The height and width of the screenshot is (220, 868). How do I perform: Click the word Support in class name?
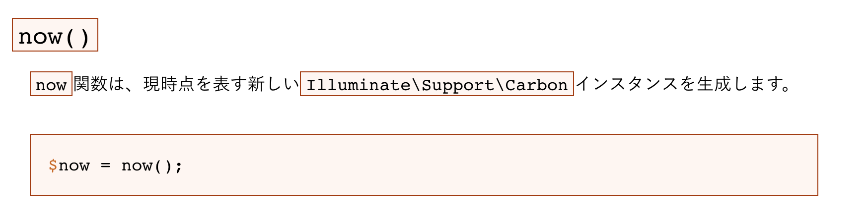[x=458, y=86]
